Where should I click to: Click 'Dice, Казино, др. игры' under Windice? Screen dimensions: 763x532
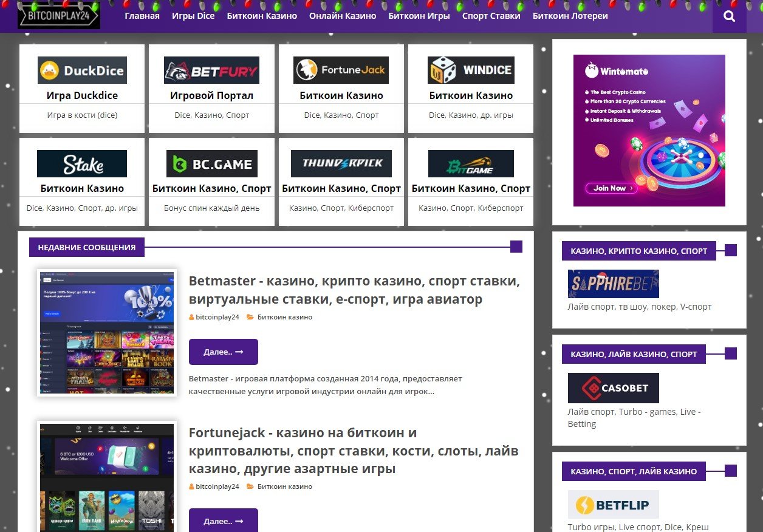coord(471,115)
